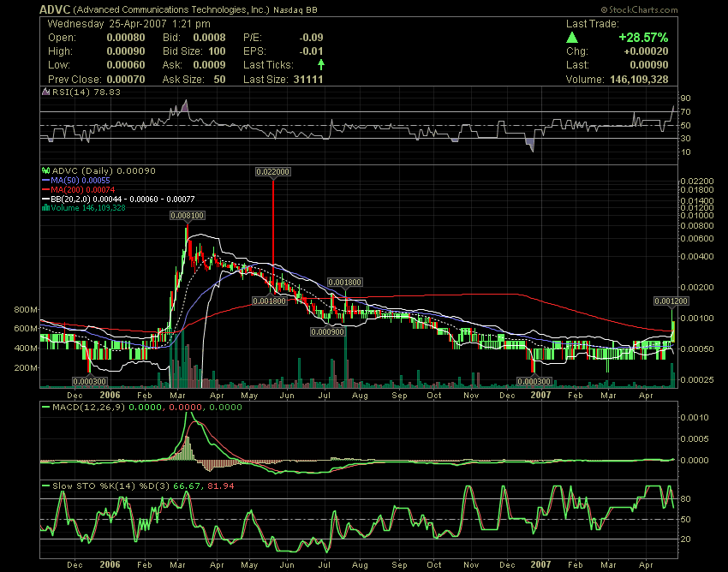Click the 90 level on RSI axis

pyautogui.click(x=686, y=98)
